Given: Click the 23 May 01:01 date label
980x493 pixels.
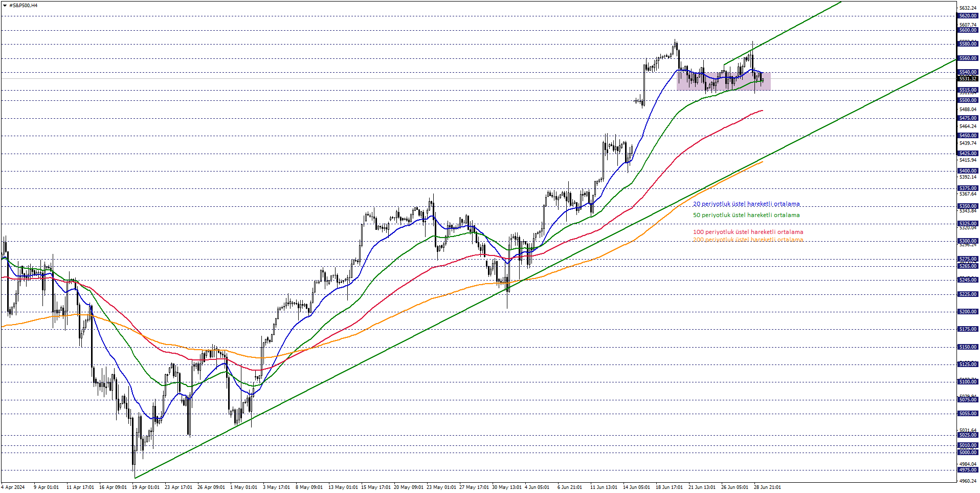Looking at the screenshot, I should [x=441, y=487].
